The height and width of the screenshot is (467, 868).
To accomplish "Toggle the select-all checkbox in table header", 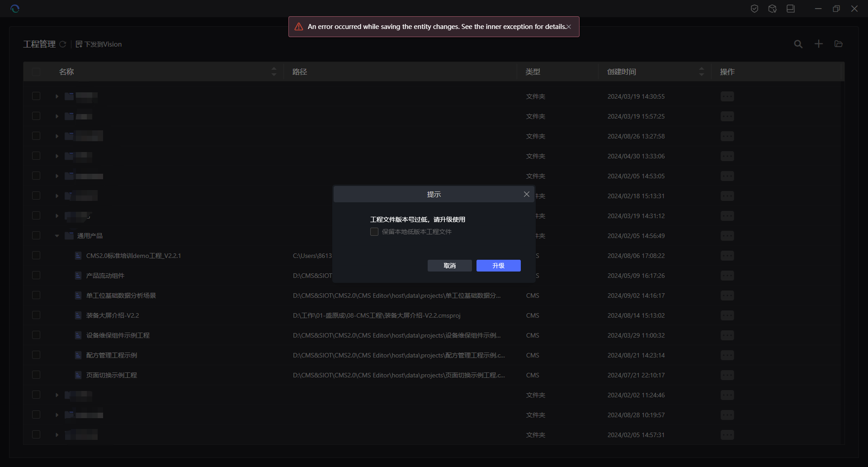I will coord(36,72).
